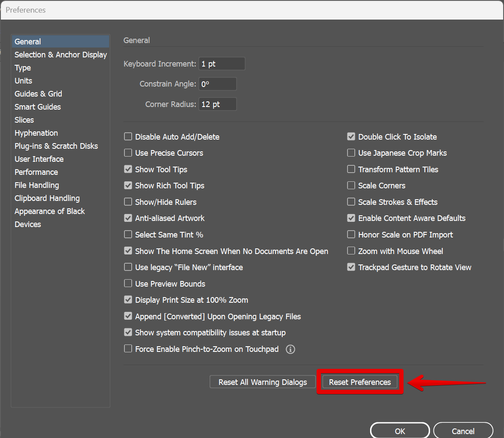Click the Keyboard Increment field
This screenshot has height=438, width=504.
222,64
